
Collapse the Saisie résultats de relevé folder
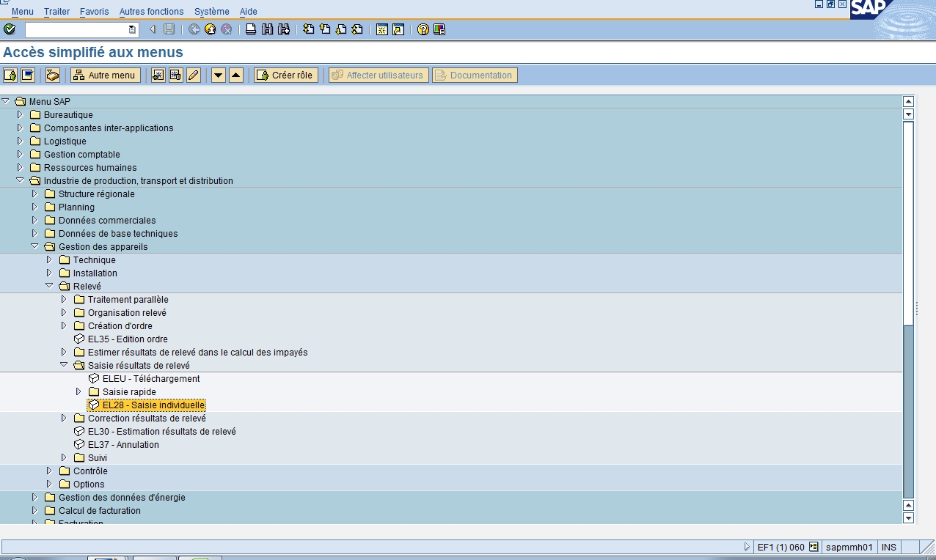64,365
